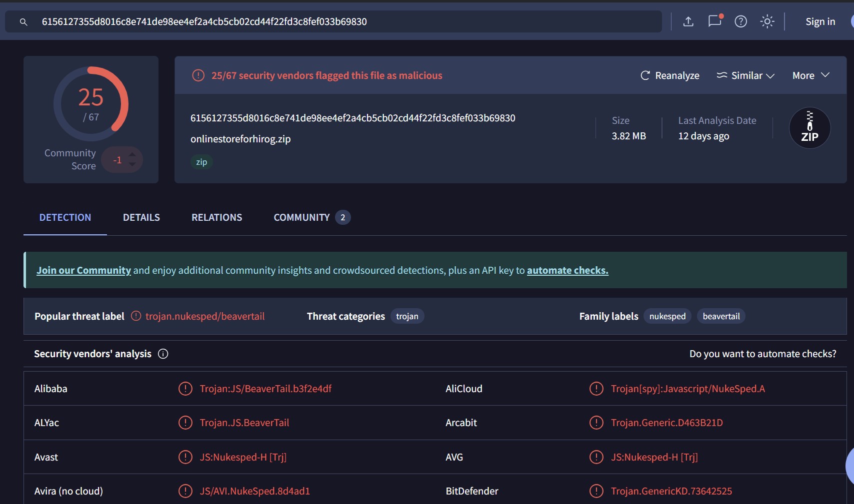Viewport: 854px width, 504px height.
Task: Click the 12 days ago analysis date
Action: [703, 136]
